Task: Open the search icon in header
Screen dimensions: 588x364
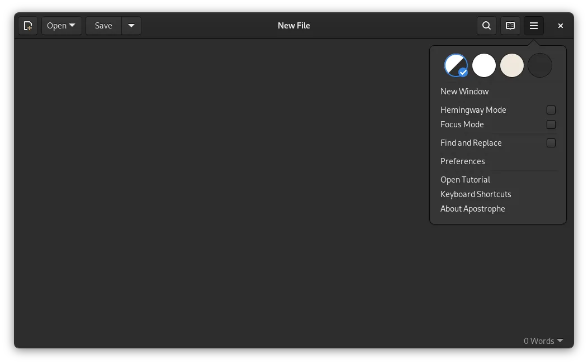Action: [486, 26]
